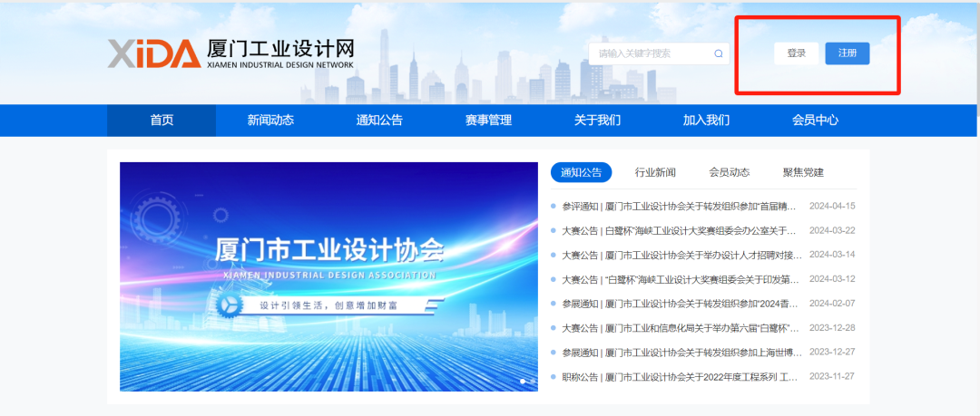Go to 会员中心 navigation item
This screenshot has height=416, width=980.
click(815, 121)
